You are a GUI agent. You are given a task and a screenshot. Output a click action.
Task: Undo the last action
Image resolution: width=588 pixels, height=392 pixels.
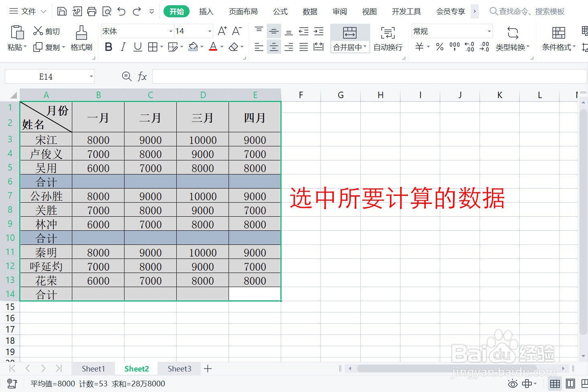pos(122,11)
